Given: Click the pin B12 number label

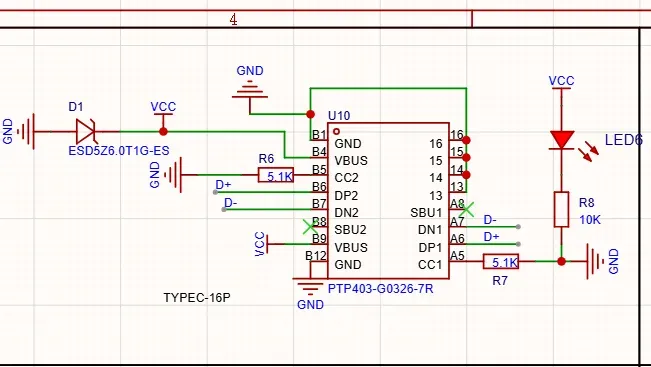Looking at the screenshot, I should point(316,256).
